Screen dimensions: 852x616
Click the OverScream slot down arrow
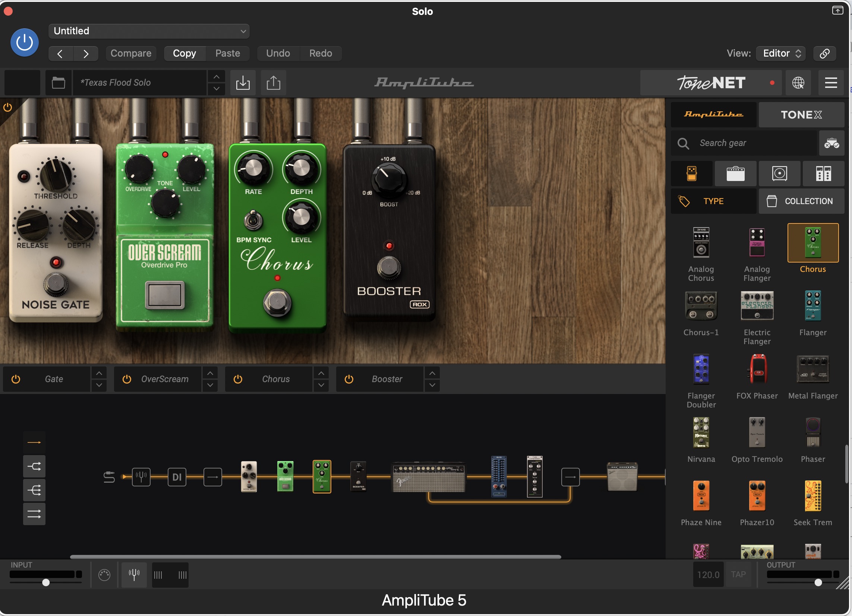210,385
